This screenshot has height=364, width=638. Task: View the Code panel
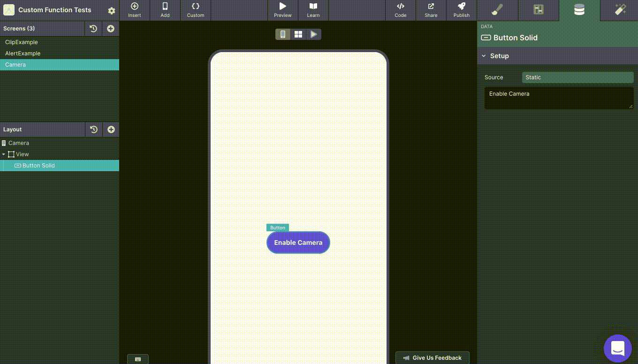click(x=401, y=10)
